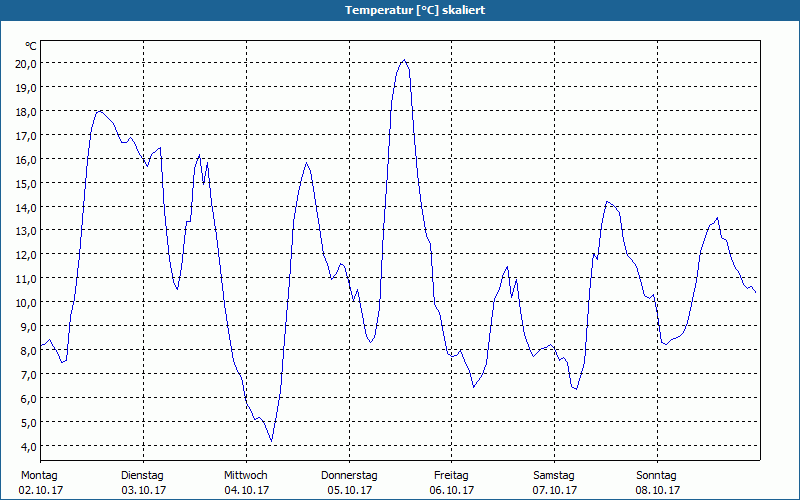Click the 'Temperatur [°C] skaliert' chart title
This screenshot has height=500, width=800.
click(415, 10)
